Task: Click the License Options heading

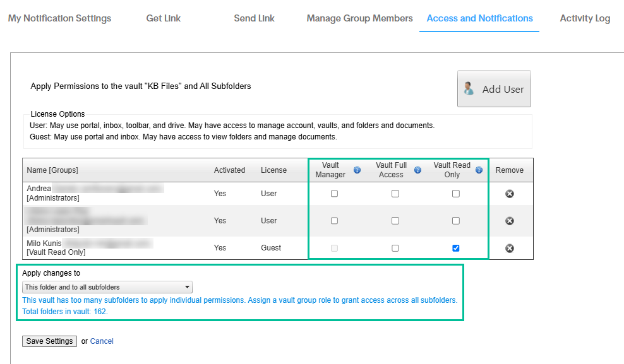Action: coord(57,114)
